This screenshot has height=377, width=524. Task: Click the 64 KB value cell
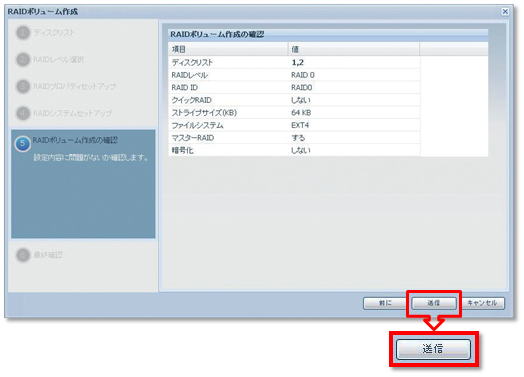301,113
